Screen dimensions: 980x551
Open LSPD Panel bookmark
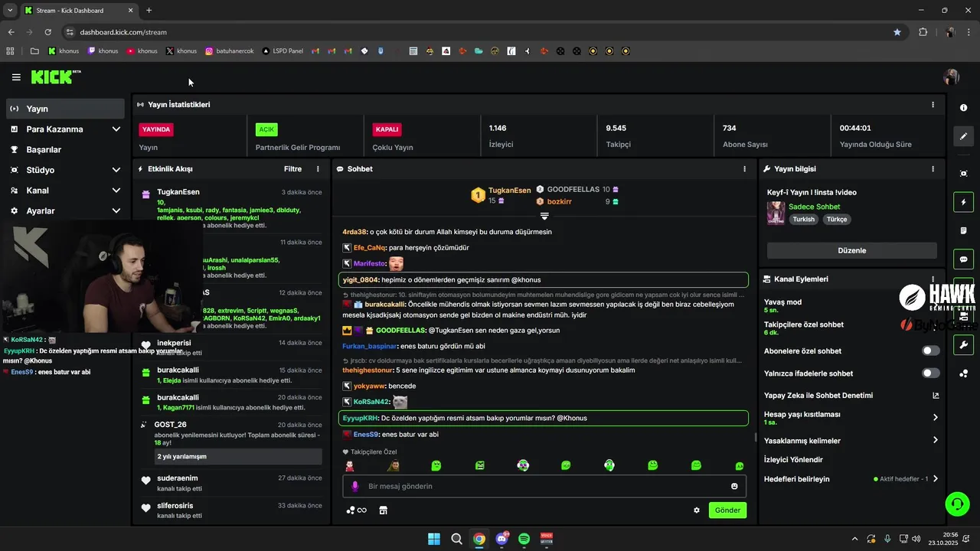tap(283, 51)
